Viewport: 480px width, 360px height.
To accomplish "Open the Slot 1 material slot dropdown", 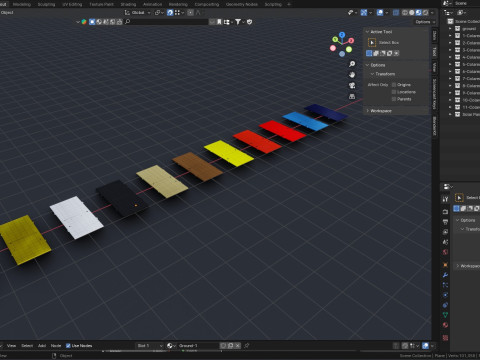I will (x=150, y=346).
